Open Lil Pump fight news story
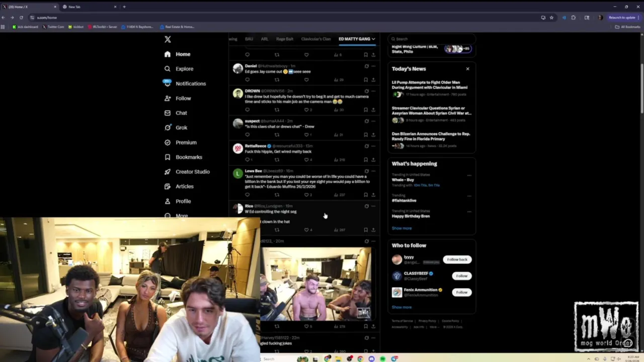This screenshot has width=644, height=362. pos(432,88)
